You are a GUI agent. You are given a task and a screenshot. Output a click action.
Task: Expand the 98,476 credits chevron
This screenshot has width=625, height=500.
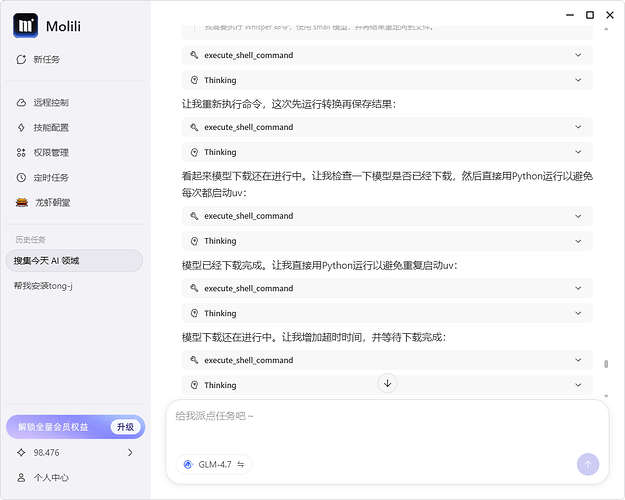click(x=130, y=453)
